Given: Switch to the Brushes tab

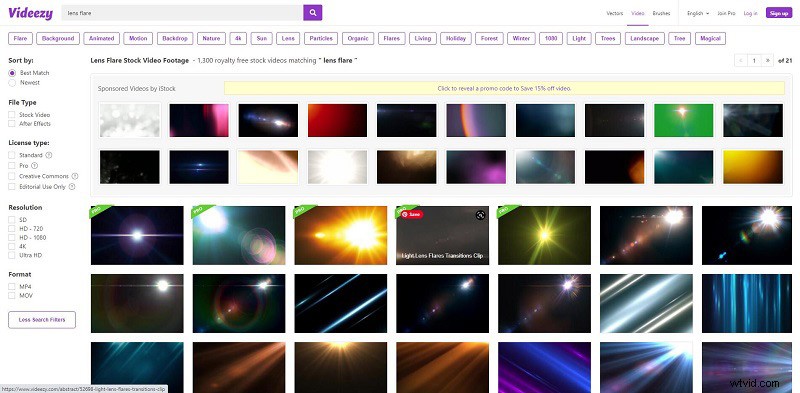Looking at the screenshot, I should (662, 13).
